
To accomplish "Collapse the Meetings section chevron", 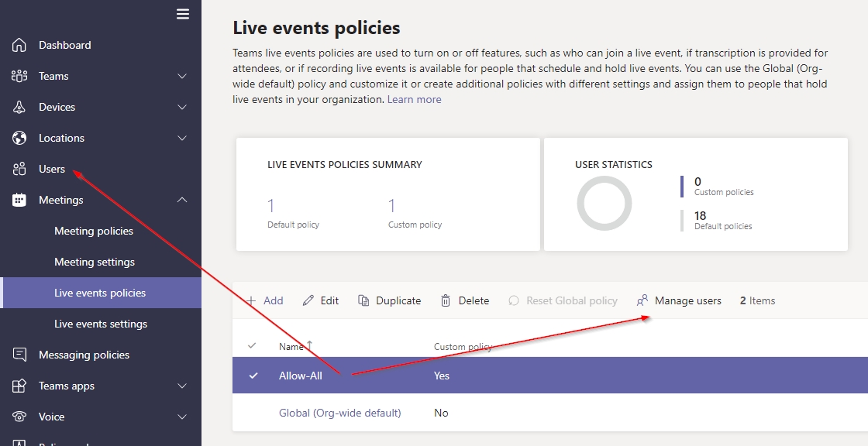I will (x=182, y=200).
